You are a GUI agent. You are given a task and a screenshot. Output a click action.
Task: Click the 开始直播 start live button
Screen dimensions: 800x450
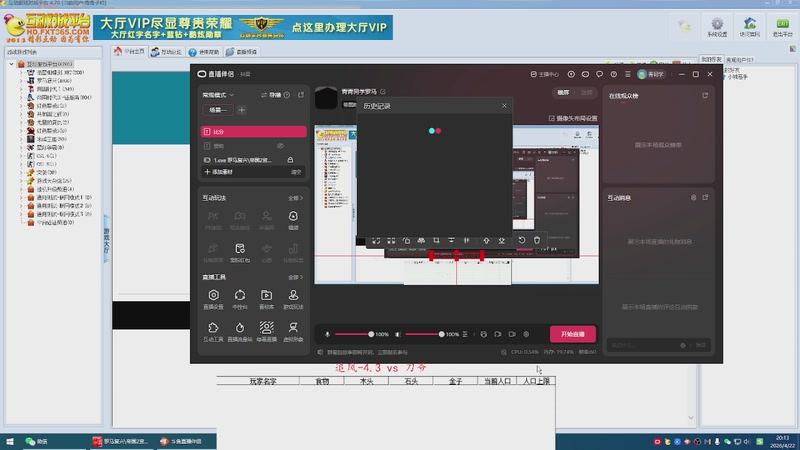572,334
